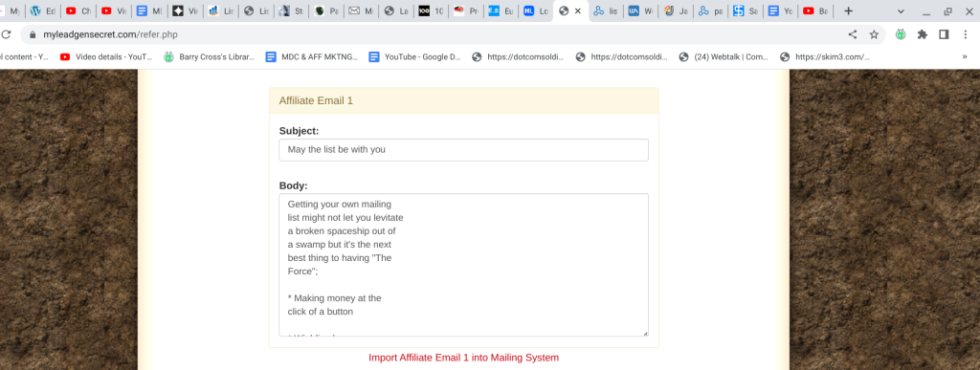Share this page via share icon
This screenshot has width=980, height=370.
tap(853, 34)
